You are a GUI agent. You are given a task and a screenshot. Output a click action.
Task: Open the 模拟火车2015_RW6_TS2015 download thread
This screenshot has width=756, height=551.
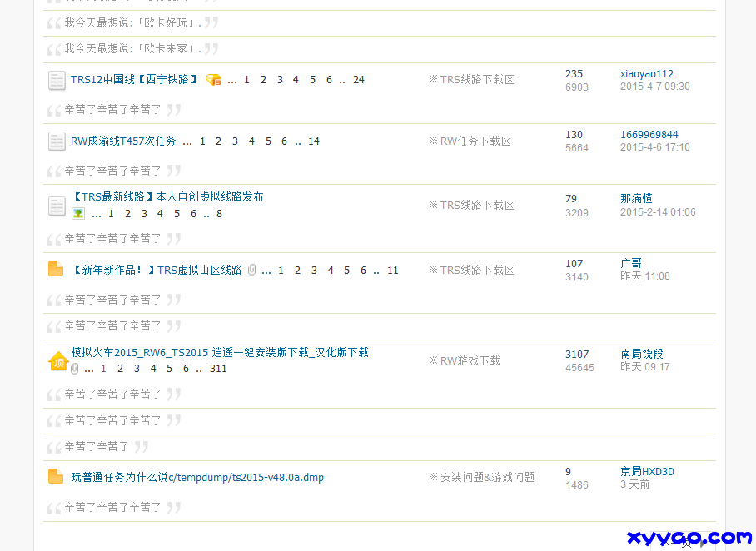pos(219,352)
